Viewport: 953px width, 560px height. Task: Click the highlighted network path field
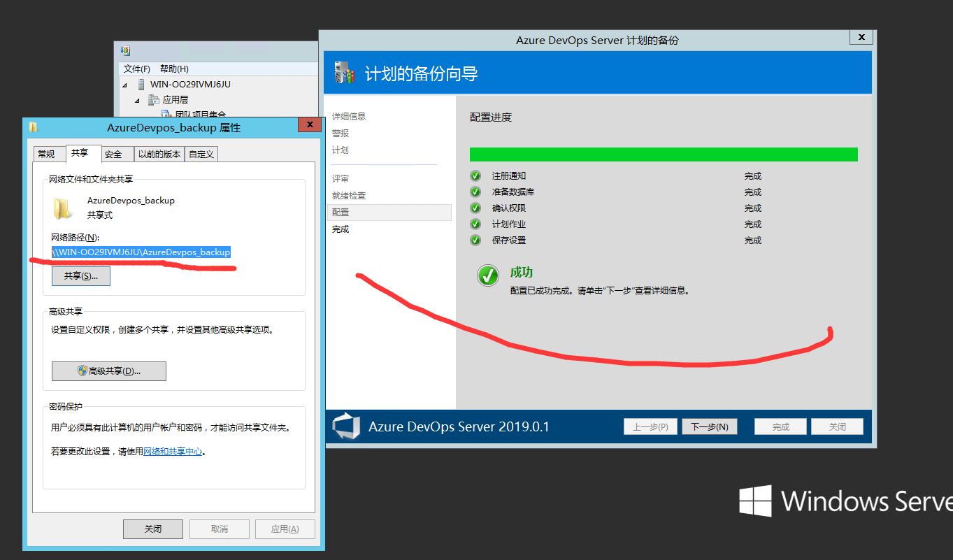pos(141,252)
